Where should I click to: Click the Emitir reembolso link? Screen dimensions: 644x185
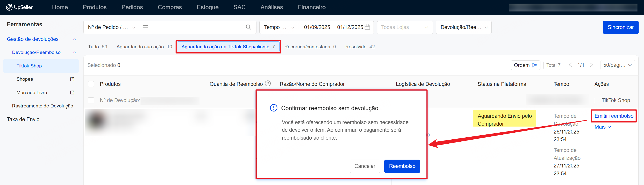[614, 116]
